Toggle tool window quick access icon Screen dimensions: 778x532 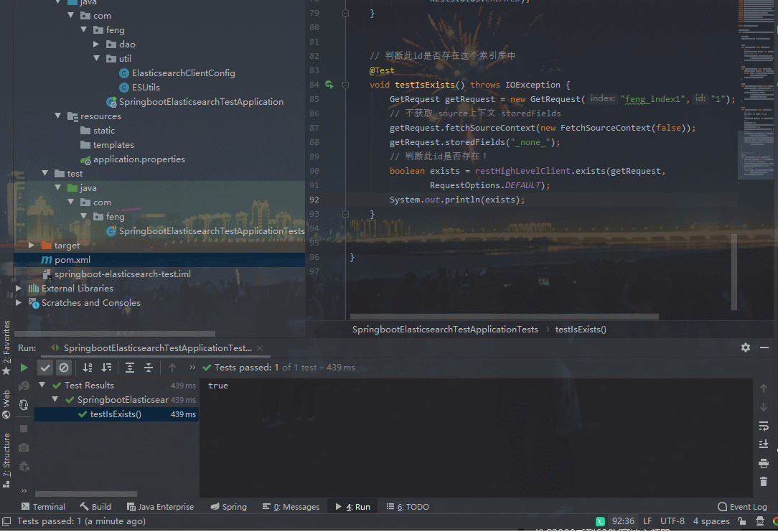[x=6, y=521]
